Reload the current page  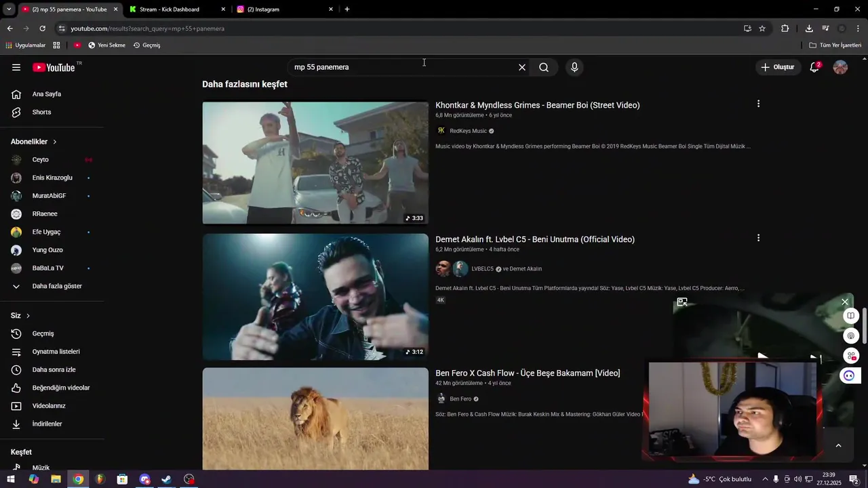pyautogui.click(x=42, y=28)
